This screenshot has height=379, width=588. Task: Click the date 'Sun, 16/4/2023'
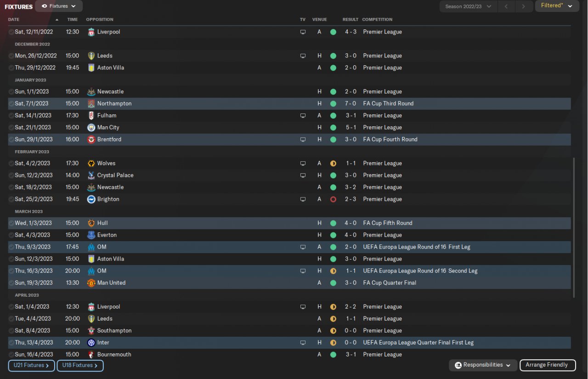[x=34, y=355]
